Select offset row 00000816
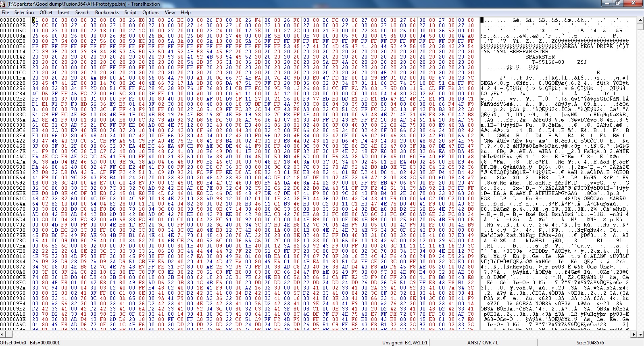 [13, 256]
